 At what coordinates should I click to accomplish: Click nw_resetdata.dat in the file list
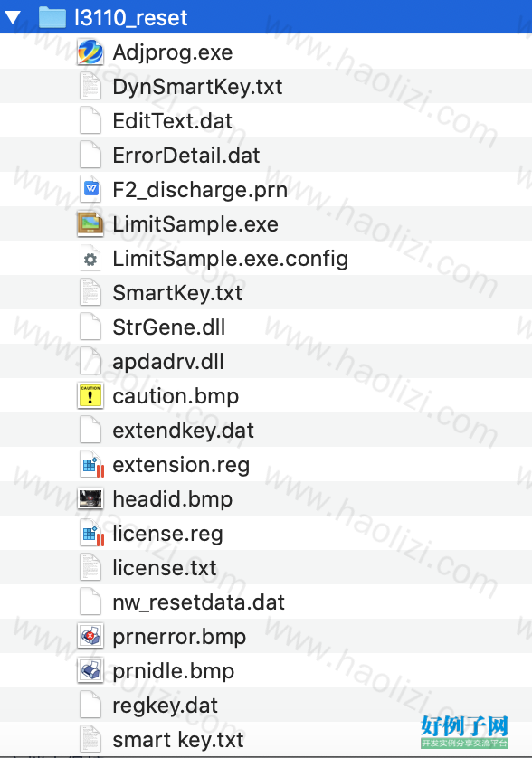pos(266,602)
